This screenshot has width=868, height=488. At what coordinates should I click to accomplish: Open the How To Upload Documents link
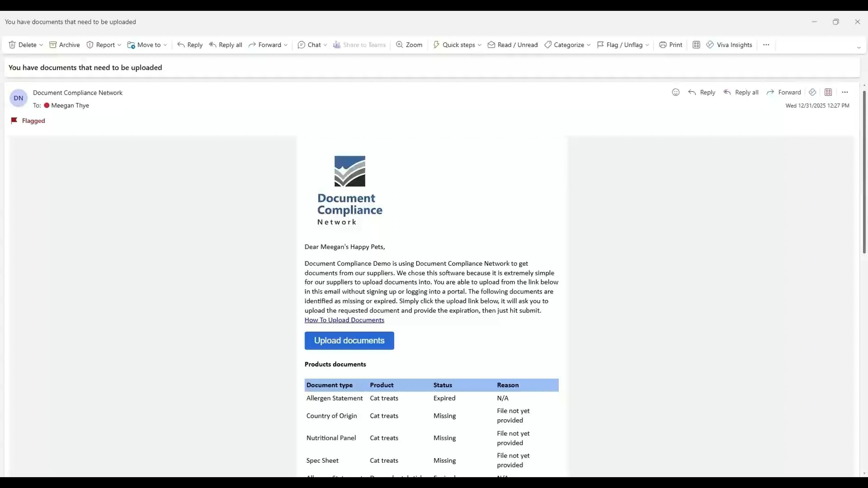click(x=344, y=320)
